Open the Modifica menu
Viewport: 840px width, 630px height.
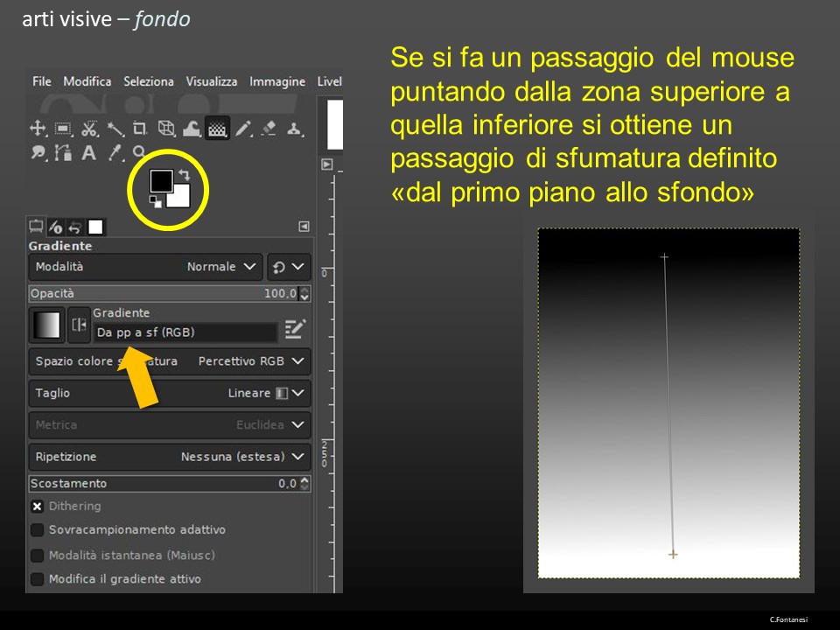tap(87, 81)
